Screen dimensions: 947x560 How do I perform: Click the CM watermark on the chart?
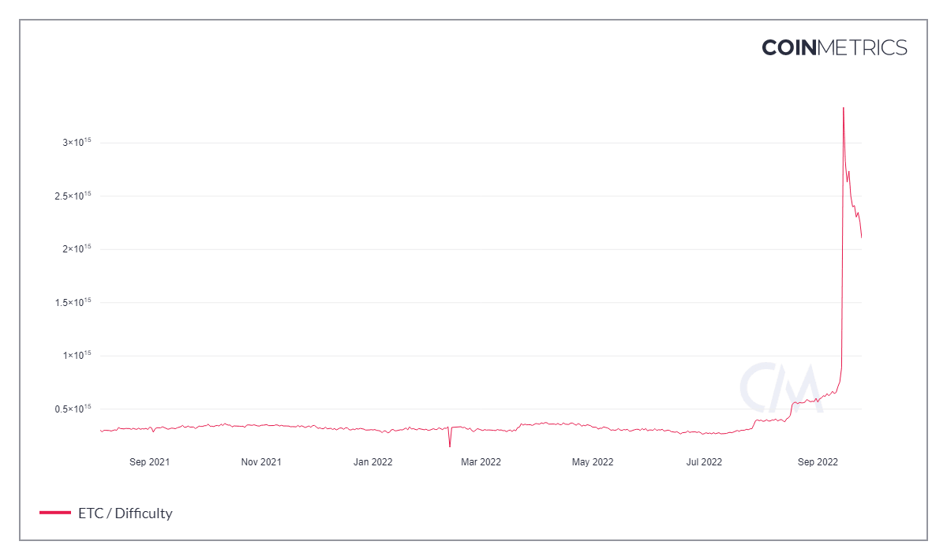[778, 387]
